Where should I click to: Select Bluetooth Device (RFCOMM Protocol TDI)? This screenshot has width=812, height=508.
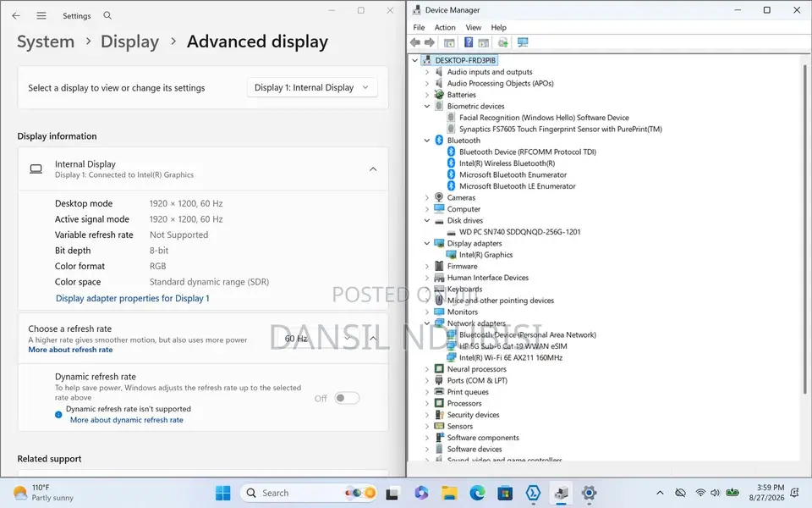[x=527, y=152]
